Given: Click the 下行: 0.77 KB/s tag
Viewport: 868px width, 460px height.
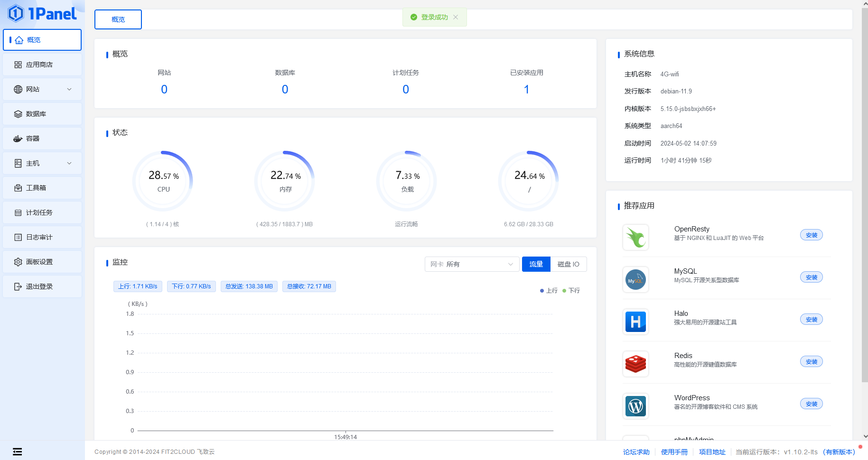Looking at the screenshot, I should [191, 286].
